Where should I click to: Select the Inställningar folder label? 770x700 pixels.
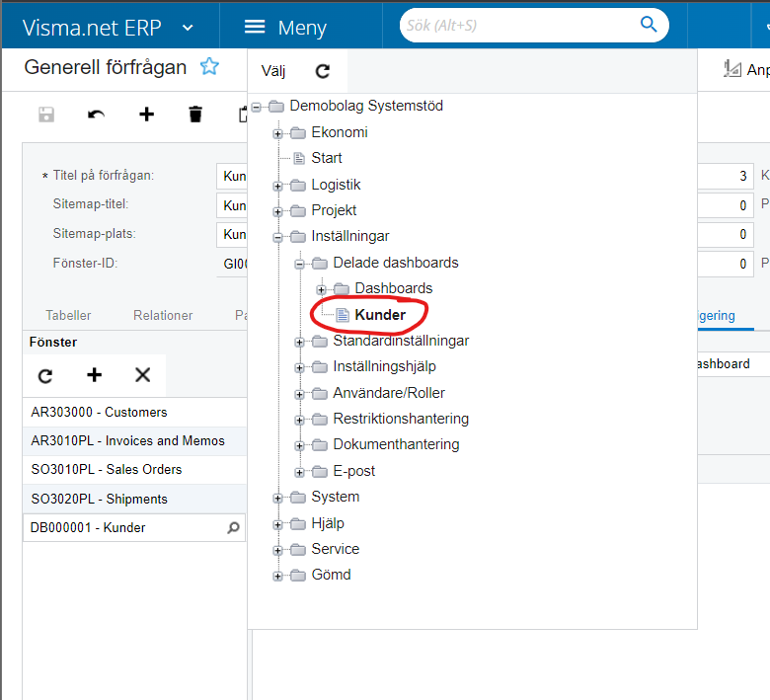coord(350,236)
